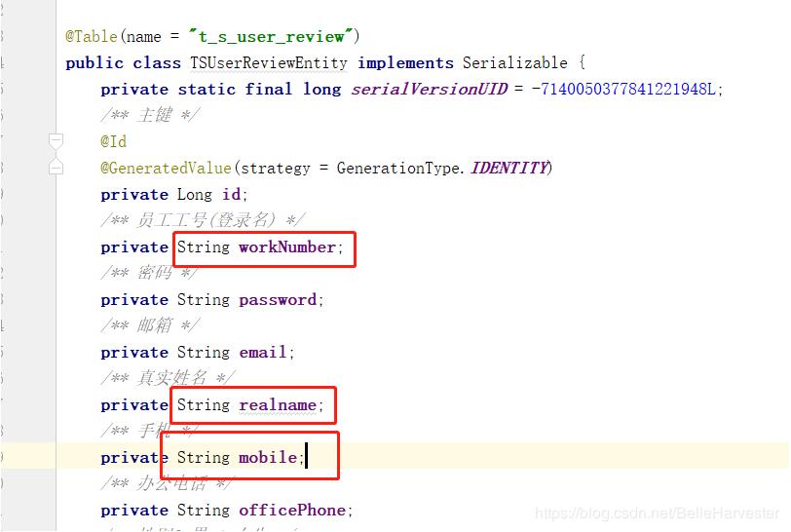
Task: Click the email field name
Action: [262, 352]
